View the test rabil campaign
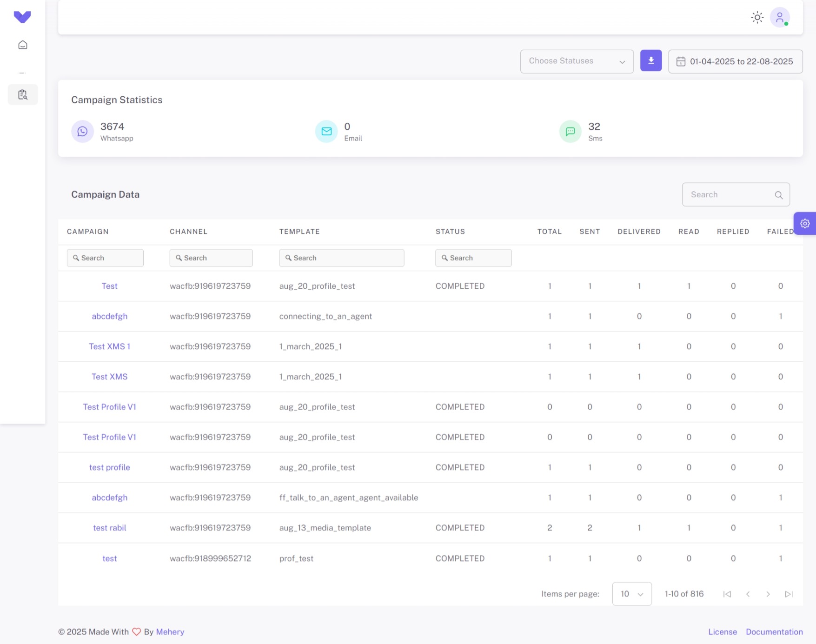 pyautogui.click(x=109, y=528)
